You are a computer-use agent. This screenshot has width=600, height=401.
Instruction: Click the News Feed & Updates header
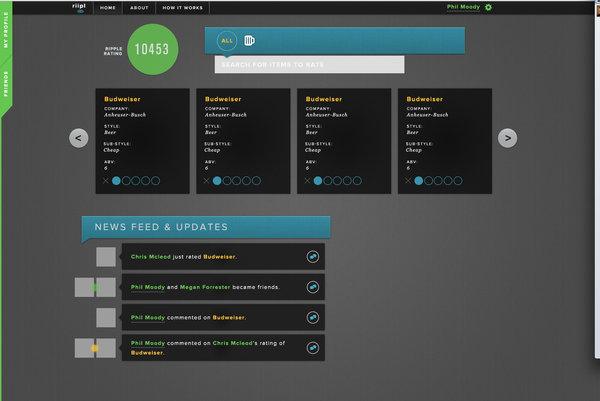[x=206, y=227]
